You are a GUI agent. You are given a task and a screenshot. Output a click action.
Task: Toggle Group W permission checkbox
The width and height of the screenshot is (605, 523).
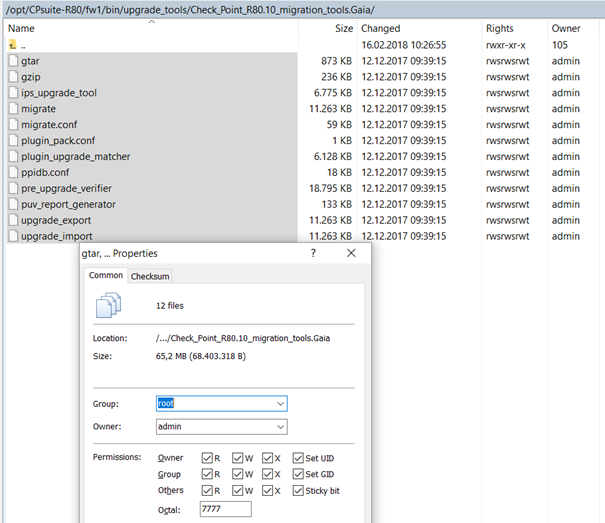pos(237,474)
